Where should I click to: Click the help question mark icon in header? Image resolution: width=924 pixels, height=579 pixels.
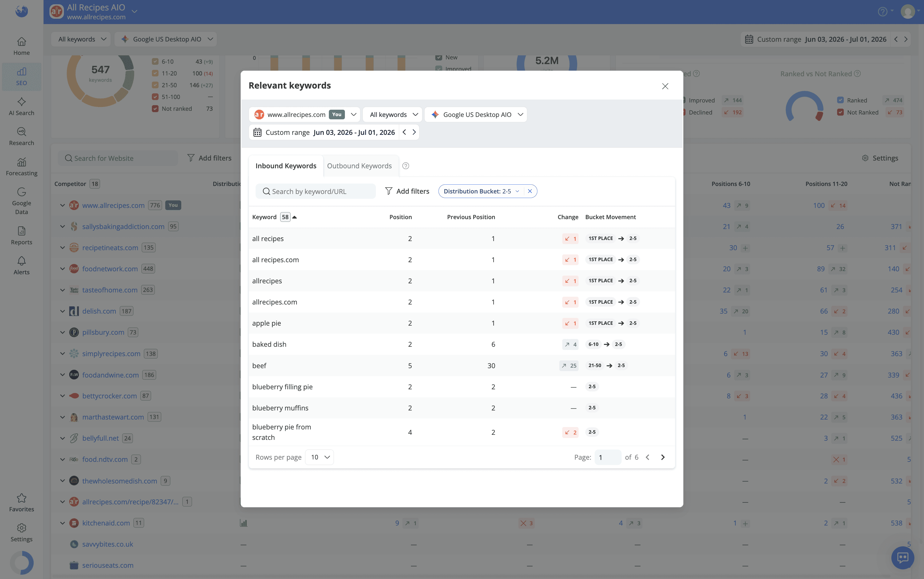[x=882, y=12]
